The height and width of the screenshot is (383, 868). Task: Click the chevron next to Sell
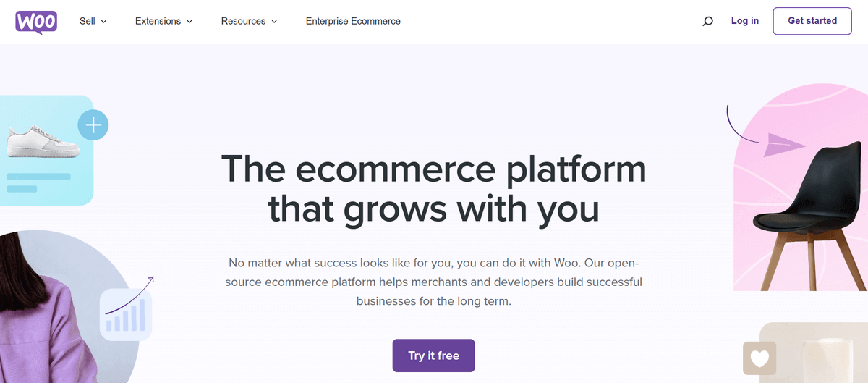[x=103, y=22]
